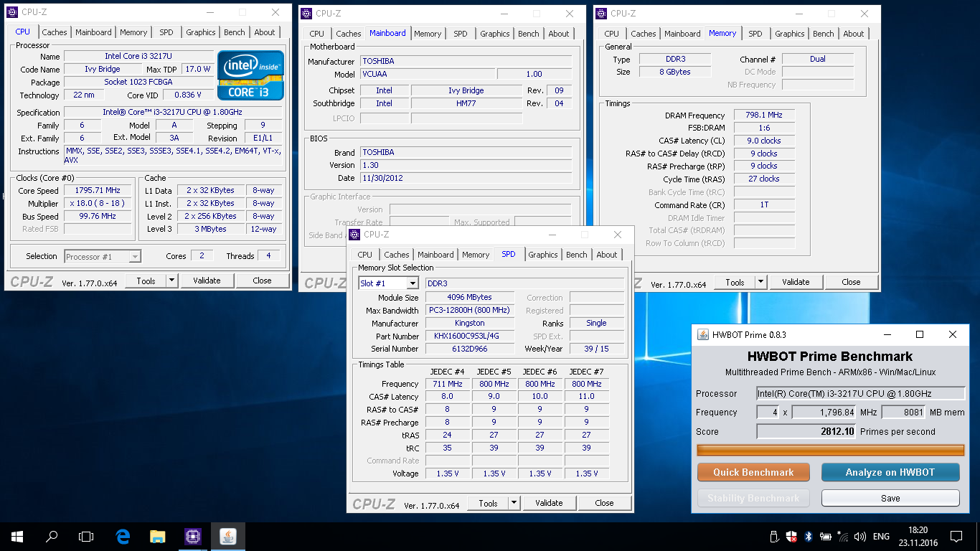Click Validate in the CPU window
This screenshot has width=980, height=551.
[207, 281]
